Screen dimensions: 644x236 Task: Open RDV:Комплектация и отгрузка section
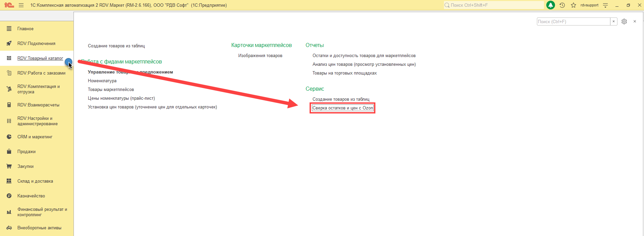coord(39,89)
